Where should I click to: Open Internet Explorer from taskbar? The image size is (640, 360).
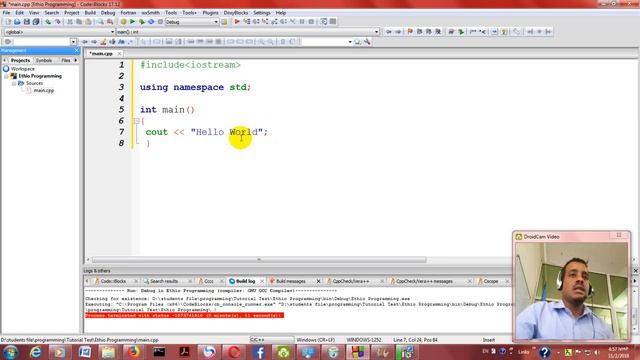click(x=36, y=352)
